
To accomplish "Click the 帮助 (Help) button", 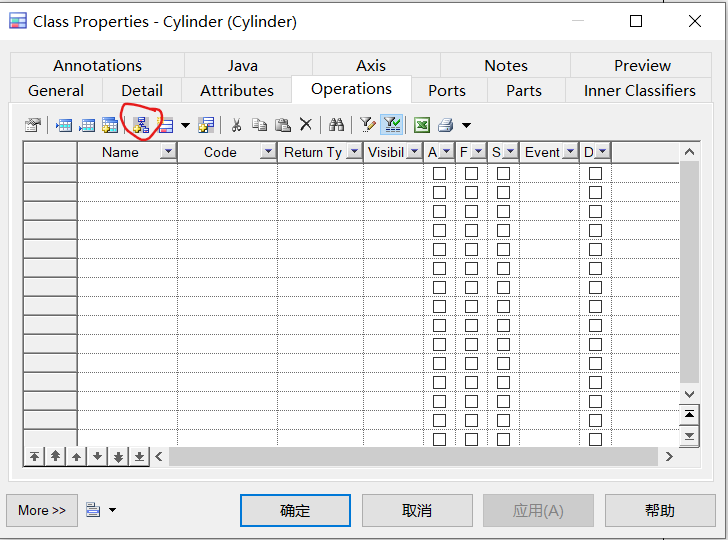I will point(660,510).
